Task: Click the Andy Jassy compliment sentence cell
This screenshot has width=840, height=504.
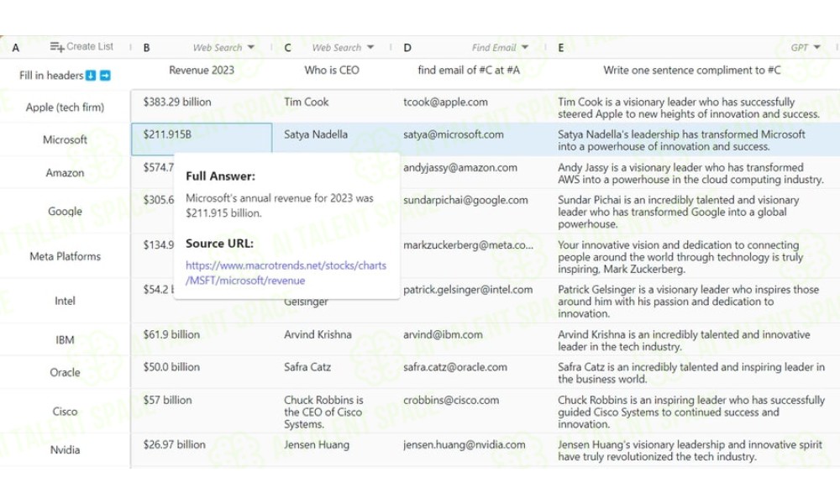Action: [x=693, y=172]
